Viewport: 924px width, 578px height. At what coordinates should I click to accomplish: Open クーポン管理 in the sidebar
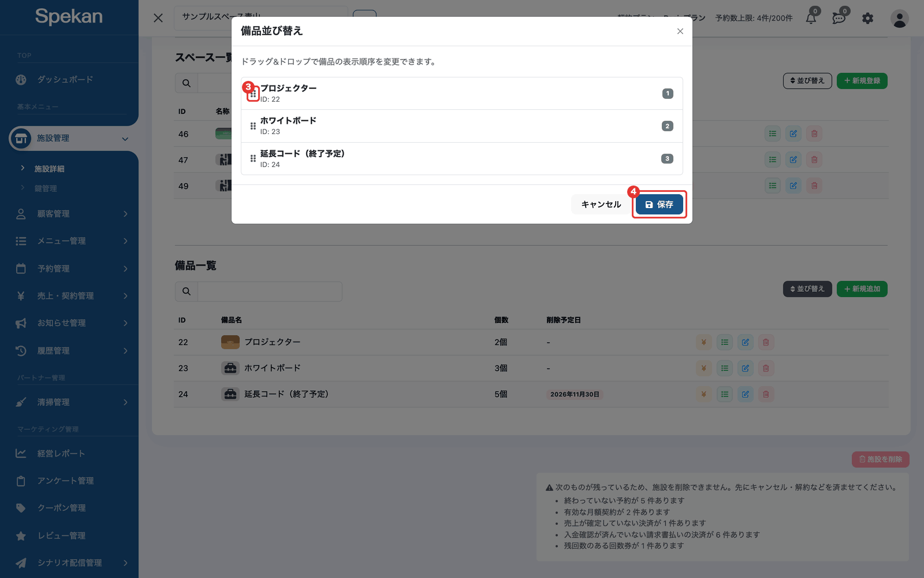point(61,508)
